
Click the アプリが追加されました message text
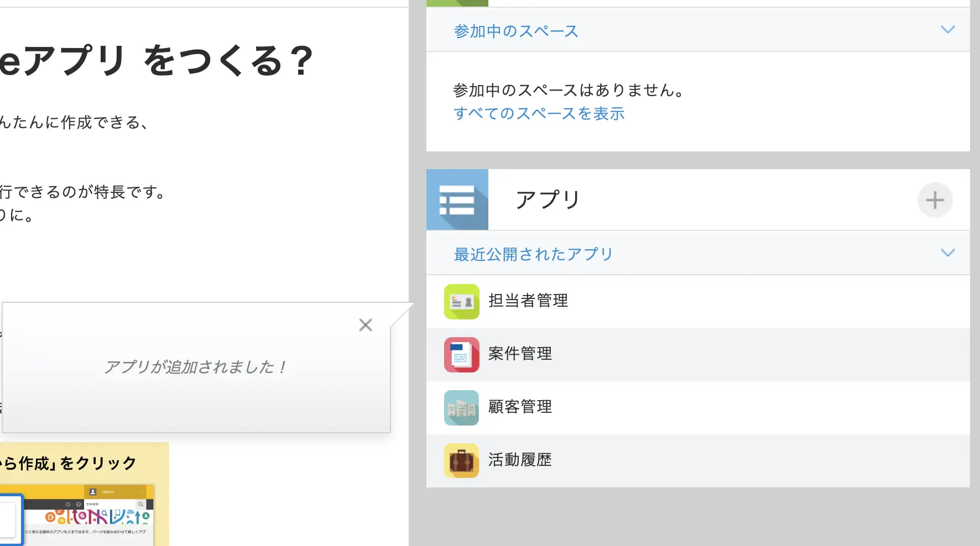pyautogui.click(x=196, y=367)
